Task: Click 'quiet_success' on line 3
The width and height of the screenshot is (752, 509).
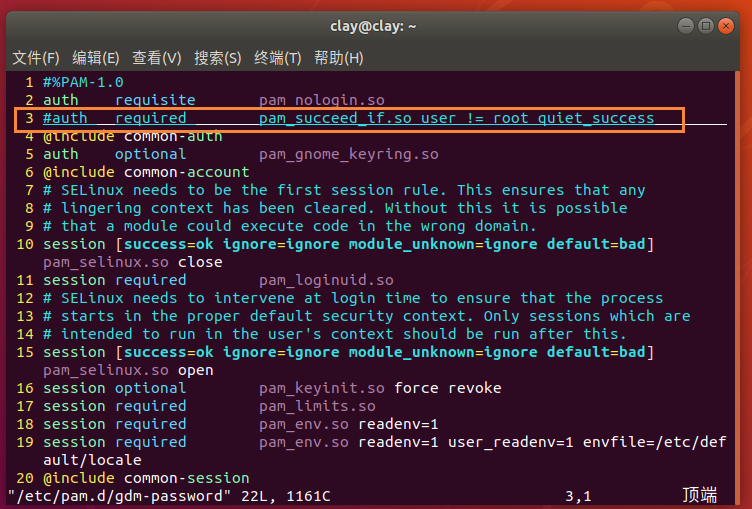Action: point(596,118)
